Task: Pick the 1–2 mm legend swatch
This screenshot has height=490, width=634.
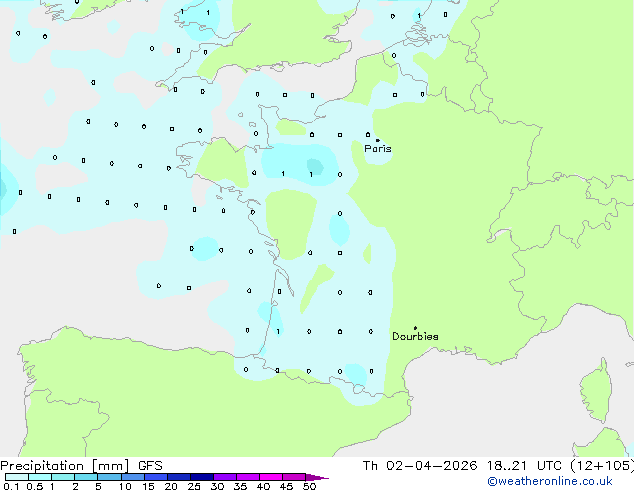Action: [63, 477]
